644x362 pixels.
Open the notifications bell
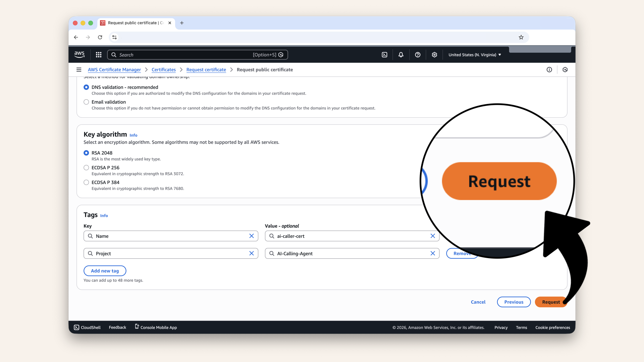[401, 55]
